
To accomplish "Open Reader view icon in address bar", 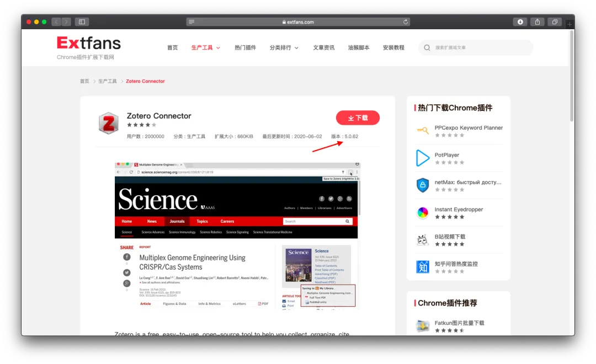I will [191, 22].
